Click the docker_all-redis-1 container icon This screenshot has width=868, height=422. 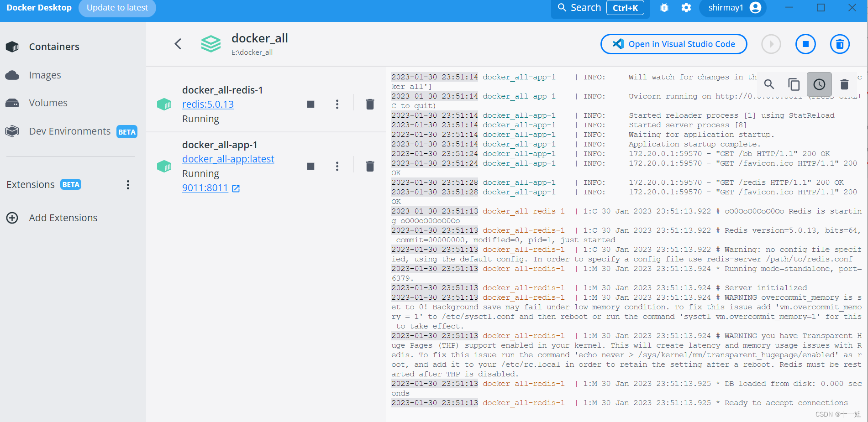click(164, 104)
